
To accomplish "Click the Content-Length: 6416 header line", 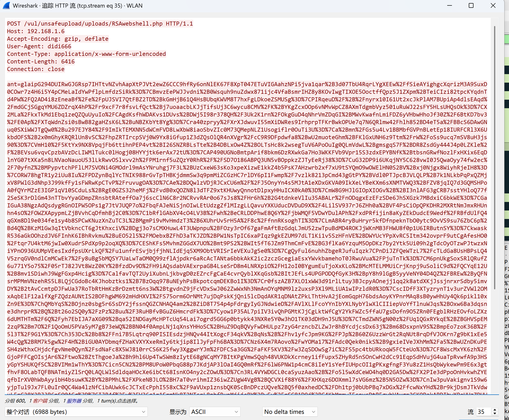I will (x=41, y=62).
